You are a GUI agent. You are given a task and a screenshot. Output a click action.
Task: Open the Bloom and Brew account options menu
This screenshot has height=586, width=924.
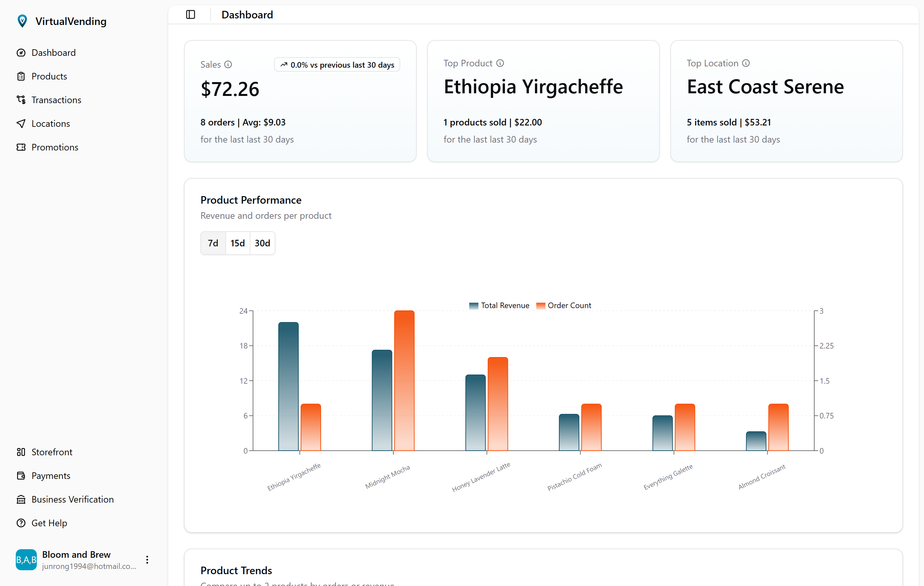point(147,559)
